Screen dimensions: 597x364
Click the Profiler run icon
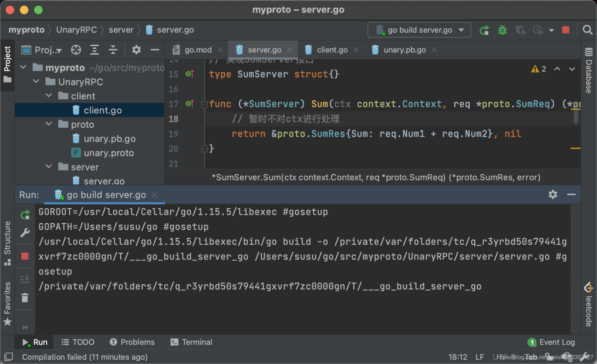pos(538,30)
